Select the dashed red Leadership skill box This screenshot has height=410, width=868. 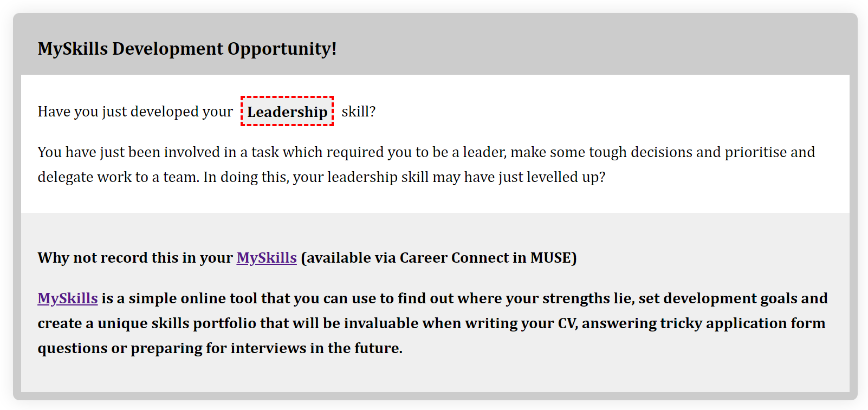pos(287,112)
